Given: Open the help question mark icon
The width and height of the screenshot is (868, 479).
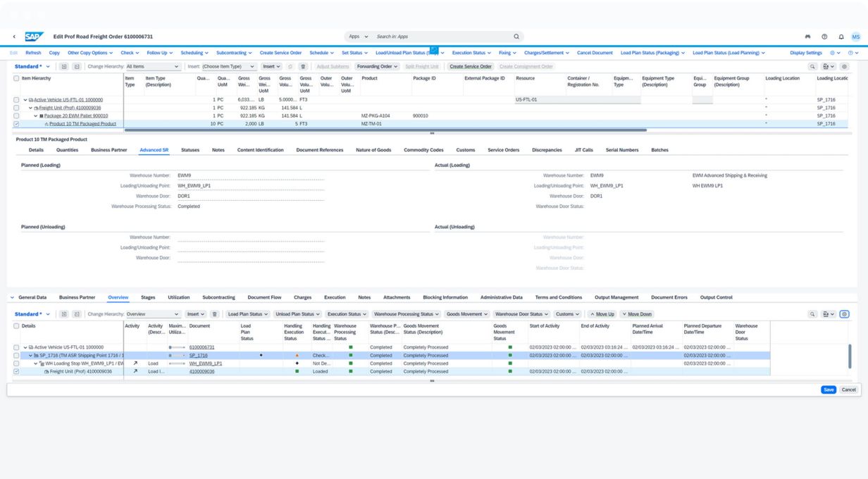Looking at the screenshot, I should 824,37.
